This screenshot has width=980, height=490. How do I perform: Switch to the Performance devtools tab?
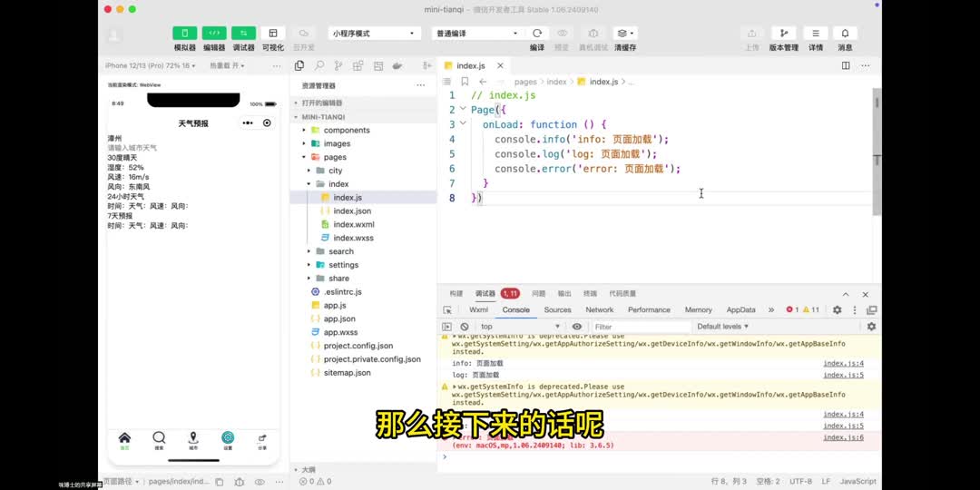[x=649, y=310]
